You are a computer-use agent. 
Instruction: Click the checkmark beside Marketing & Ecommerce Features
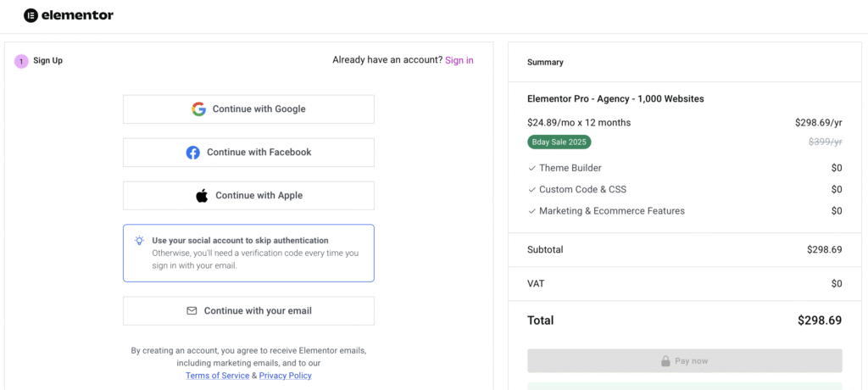(532, 211)
